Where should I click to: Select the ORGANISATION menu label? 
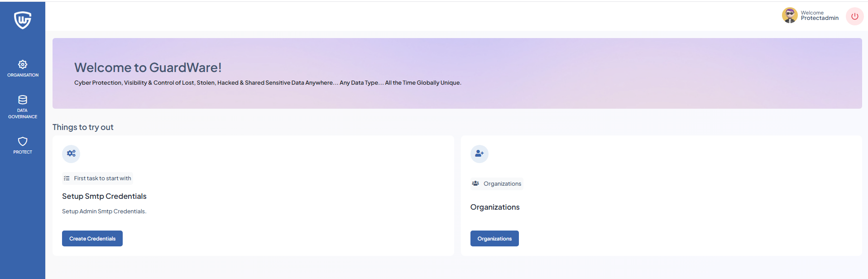click(x=23, y=75)
